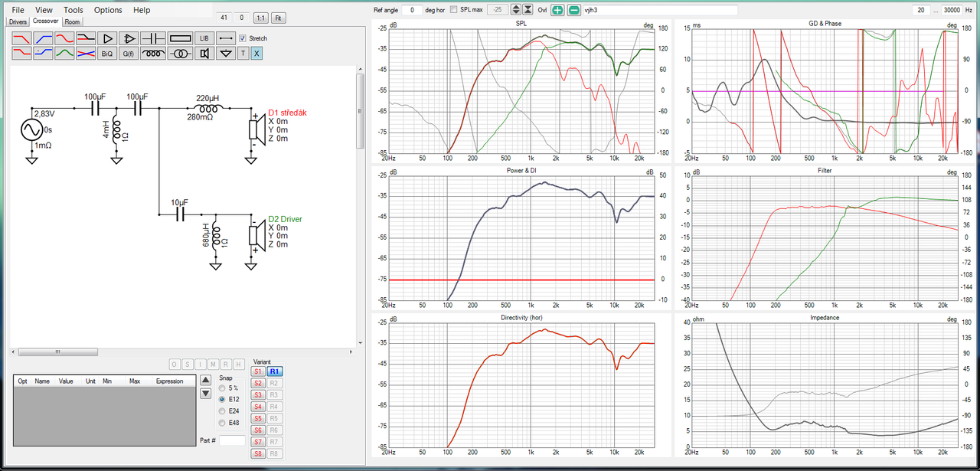Viewport: 980px width, 471px height.
Task: Click the Fit zoom button
Action: click(278, 17)
